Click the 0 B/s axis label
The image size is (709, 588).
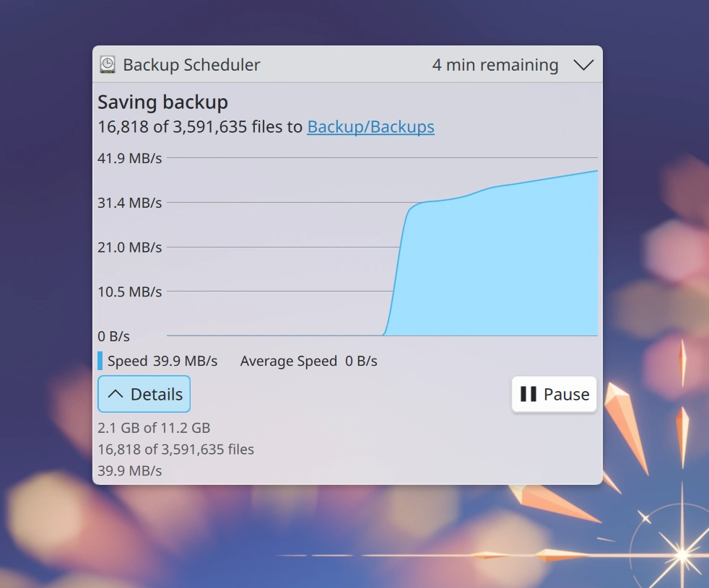[113, 336]
